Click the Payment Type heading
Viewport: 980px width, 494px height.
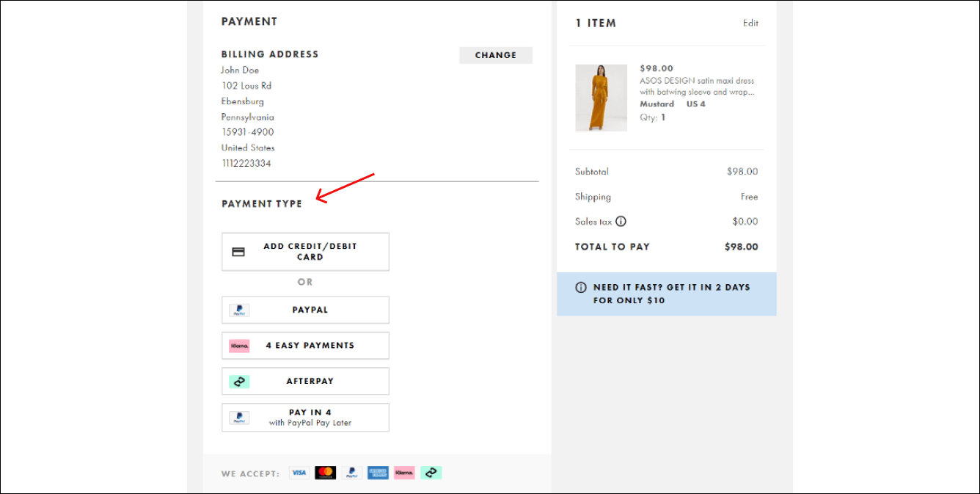[x=262, y=204]
